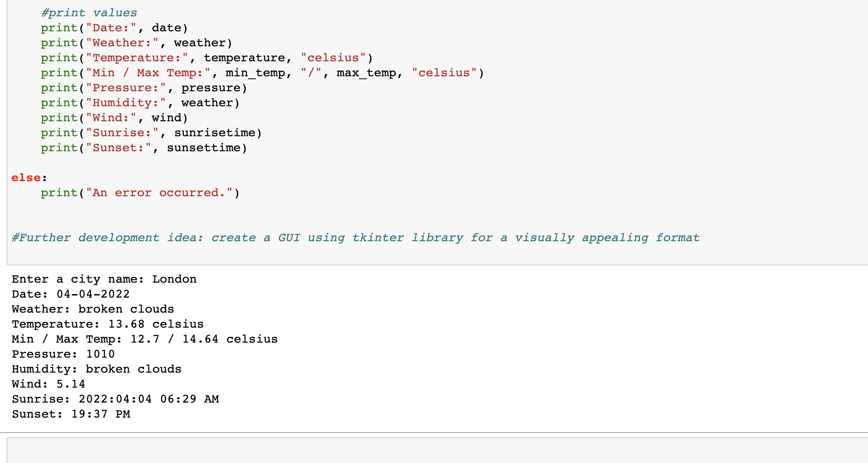Click the "Pressure: 1010" output line

click(63, 354)
